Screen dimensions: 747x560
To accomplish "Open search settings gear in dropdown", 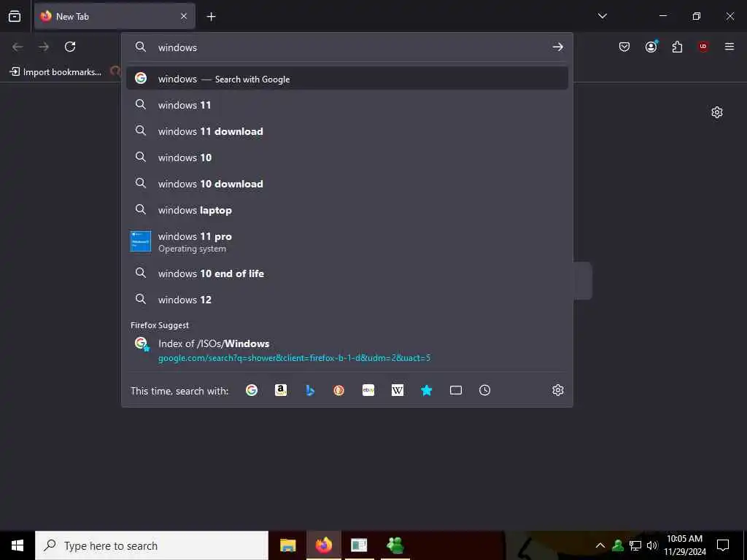I will (x=558, y=391).
